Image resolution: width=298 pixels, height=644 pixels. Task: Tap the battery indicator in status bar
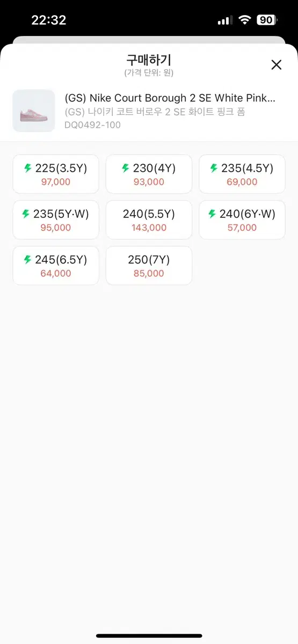(x=267, y=20)
